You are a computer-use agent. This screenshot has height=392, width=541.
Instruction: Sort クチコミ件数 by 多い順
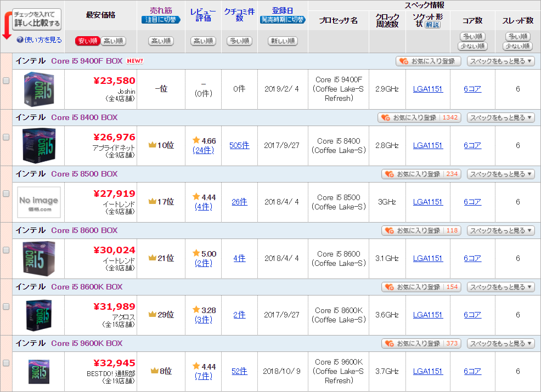click(x=239, y=41)
